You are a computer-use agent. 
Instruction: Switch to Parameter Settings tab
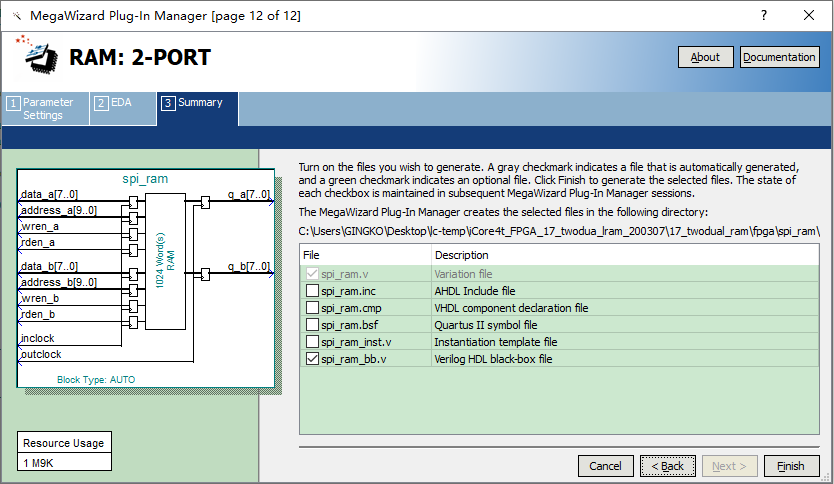tap(47, 109)
